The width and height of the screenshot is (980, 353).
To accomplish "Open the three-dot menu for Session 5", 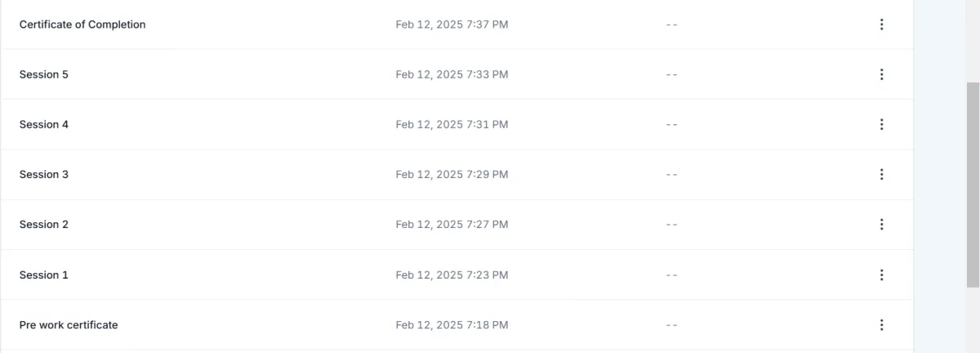I will (881, 74).
